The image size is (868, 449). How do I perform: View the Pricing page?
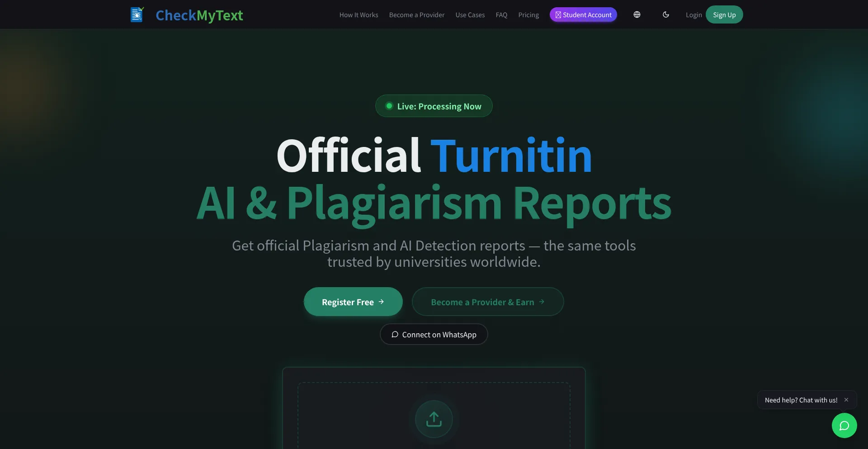click(x=528, y=15)
